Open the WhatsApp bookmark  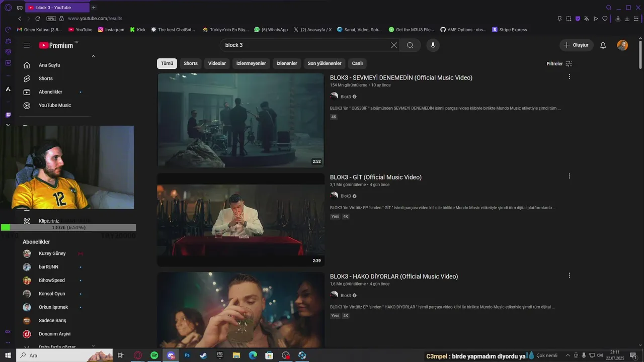(271, 30)
